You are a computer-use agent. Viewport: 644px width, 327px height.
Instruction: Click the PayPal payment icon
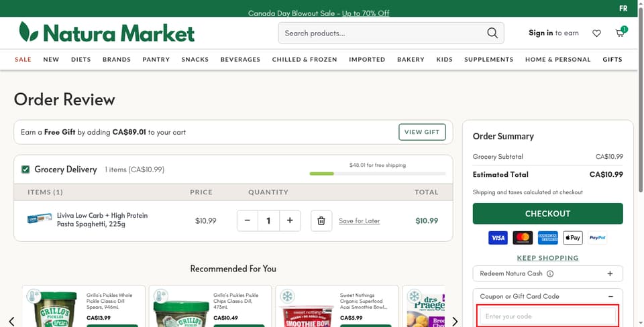(598, 238)
